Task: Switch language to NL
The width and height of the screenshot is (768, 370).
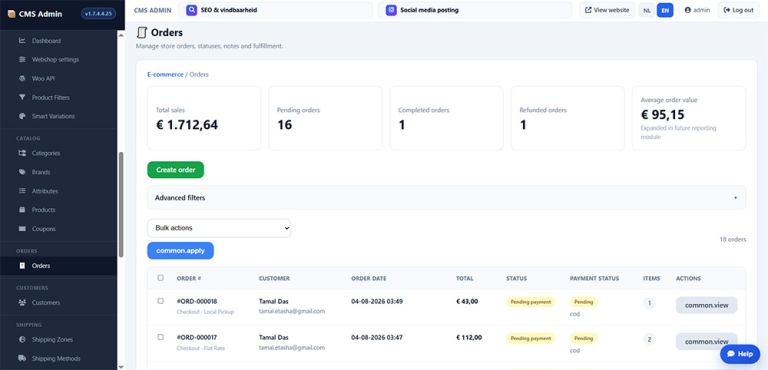Action: point(647,10)
